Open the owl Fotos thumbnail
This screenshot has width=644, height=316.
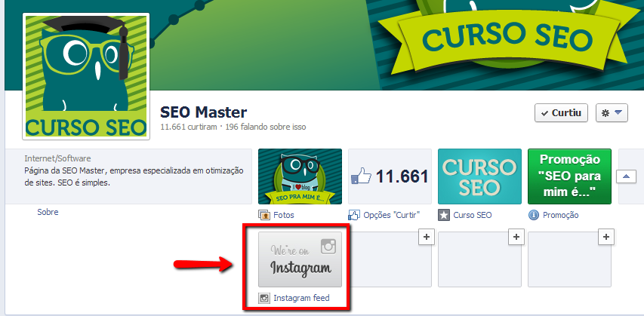click(300, 176)
